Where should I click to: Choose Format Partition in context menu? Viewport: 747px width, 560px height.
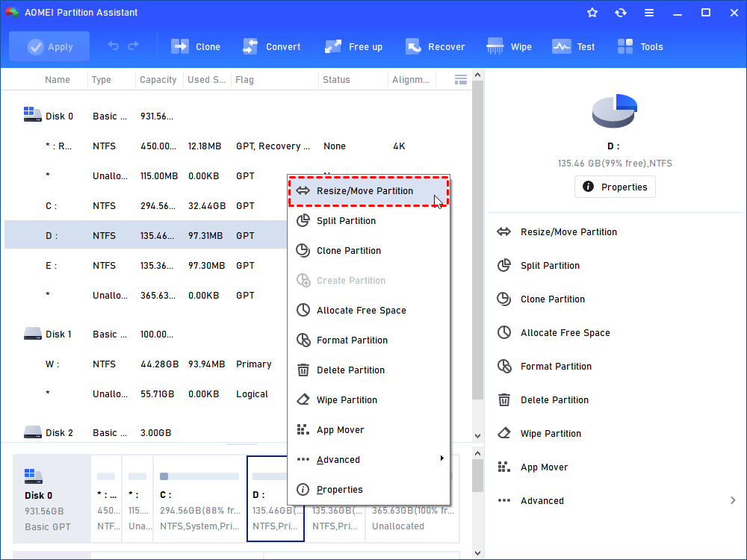[368, 340]
